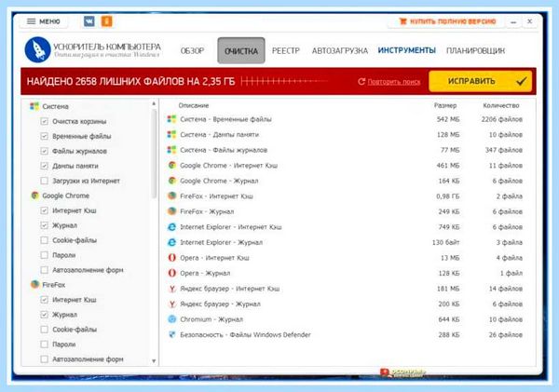Click Chrome icon beside Google Chrome in sidebar
Viewport: 559px width, 392px height.
(34, 196)
